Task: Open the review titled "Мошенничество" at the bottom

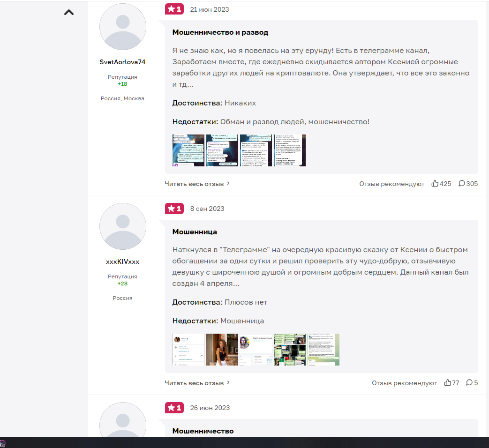Action: [x=203, y=431]
